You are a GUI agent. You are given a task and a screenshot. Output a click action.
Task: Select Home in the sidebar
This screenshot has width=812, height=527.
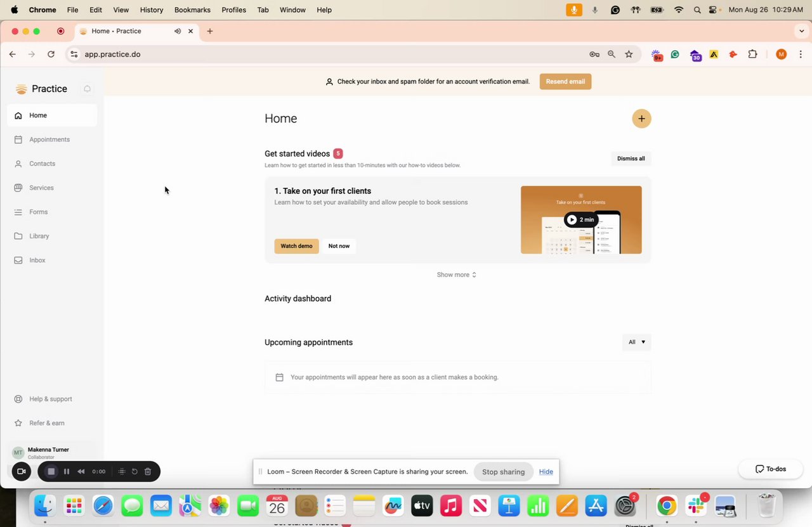[52, 115]
